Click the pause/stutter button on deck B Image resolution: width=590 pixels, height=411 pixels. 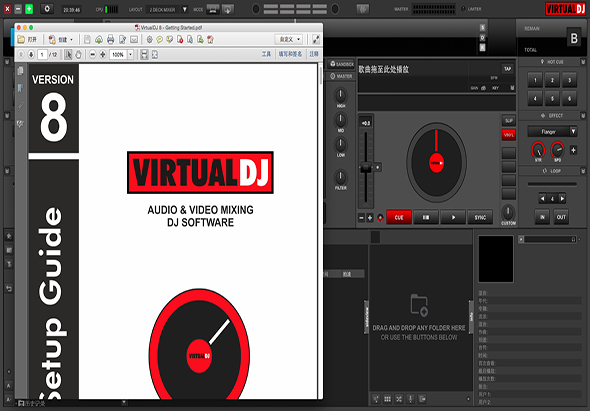(x=426, y=217)
